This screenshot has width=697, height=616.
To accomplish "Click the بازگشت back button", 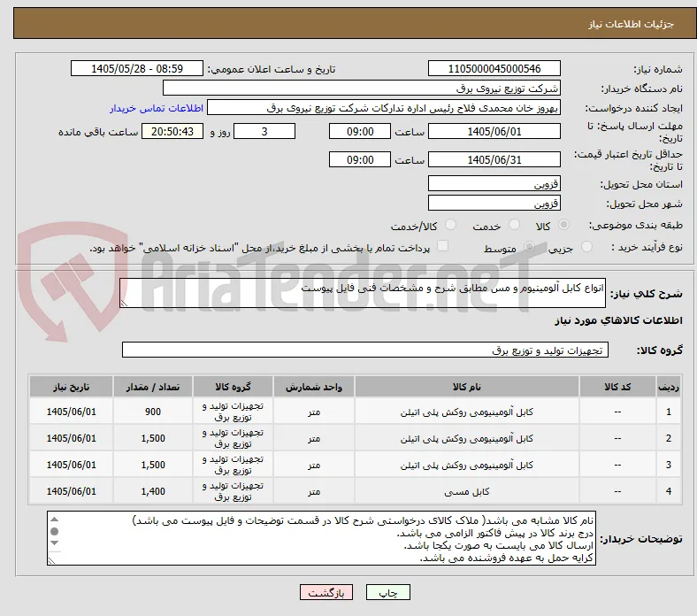I will pos(326,592).
